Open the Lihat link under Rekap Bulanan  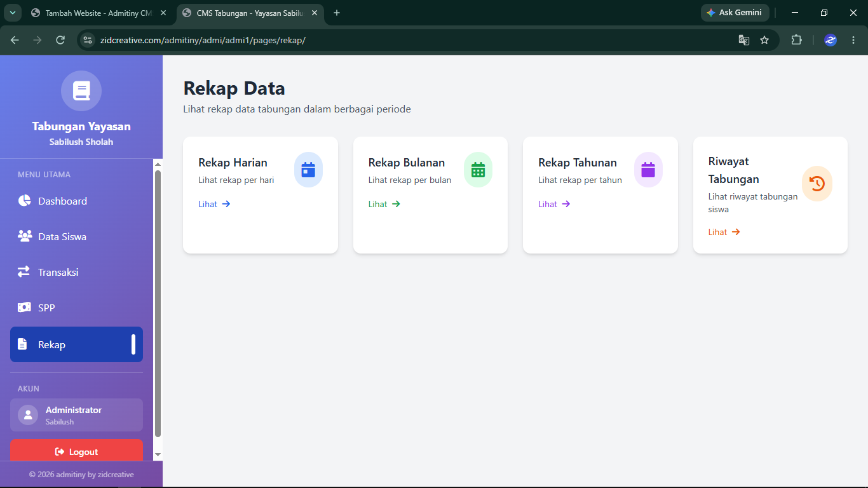[x=384, y=204]
